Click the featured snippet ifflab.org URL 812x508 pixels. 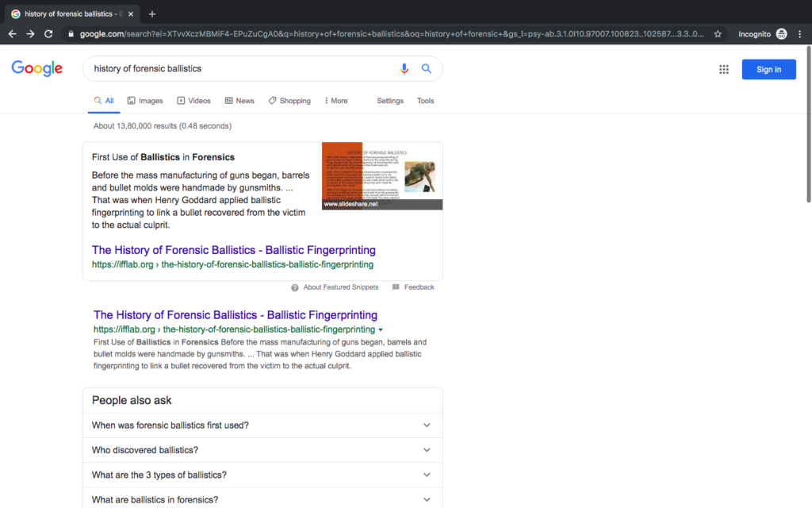click(x=232, y=264)
